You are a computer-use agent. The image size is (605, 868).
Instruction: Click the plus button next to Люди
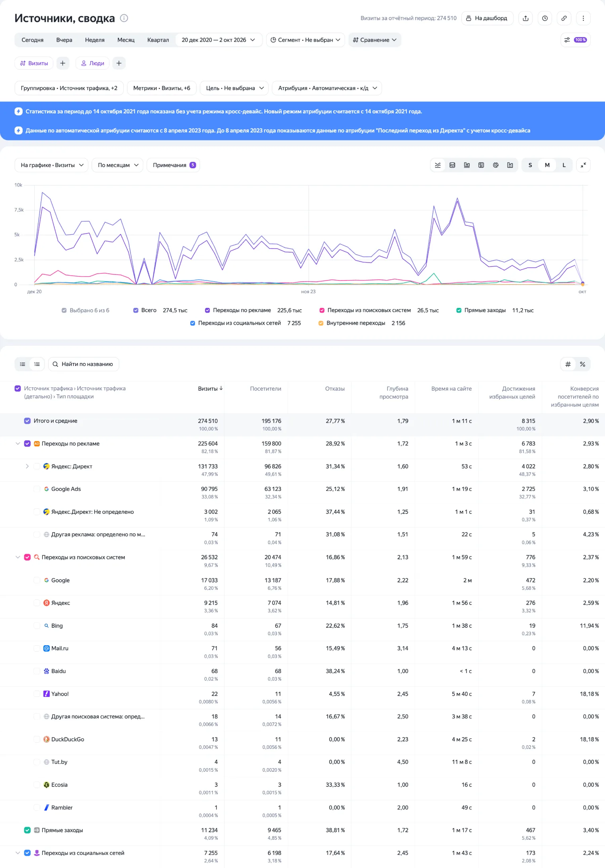(x=119, y=63)
